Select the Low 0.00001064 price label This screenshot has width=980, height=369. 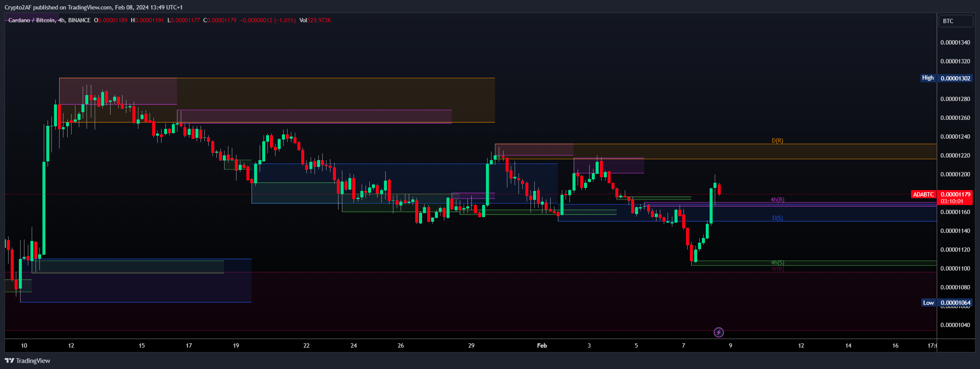click(x=947, y=303)
